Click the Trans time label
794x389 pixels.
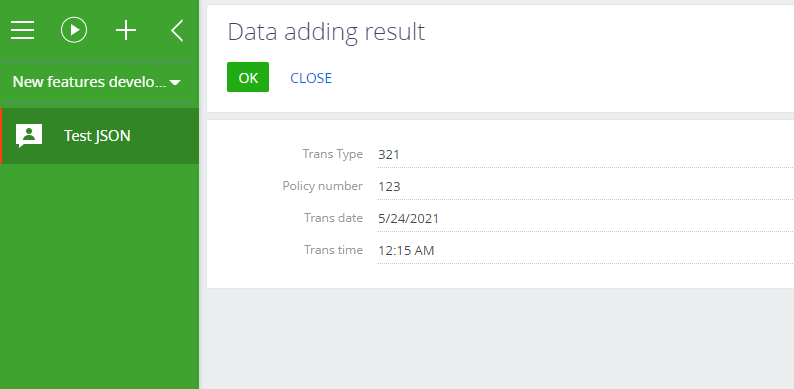click(333, 250)
